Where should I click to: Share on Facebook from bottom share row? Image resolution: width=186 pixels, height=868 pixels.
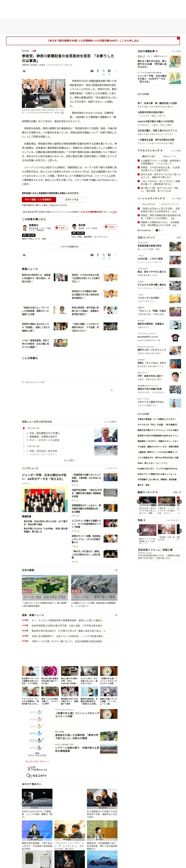tap(98, 255)
